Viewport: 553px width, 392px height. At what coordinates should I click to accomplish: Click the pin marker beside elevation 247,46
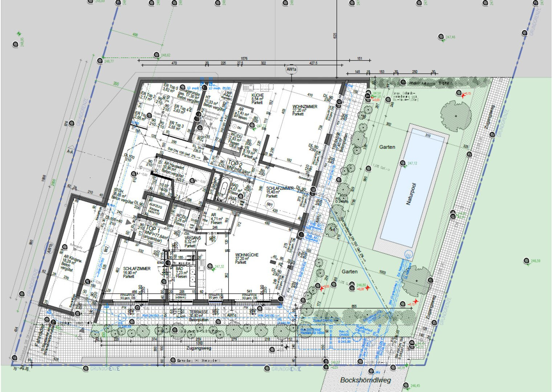(441, 37)
